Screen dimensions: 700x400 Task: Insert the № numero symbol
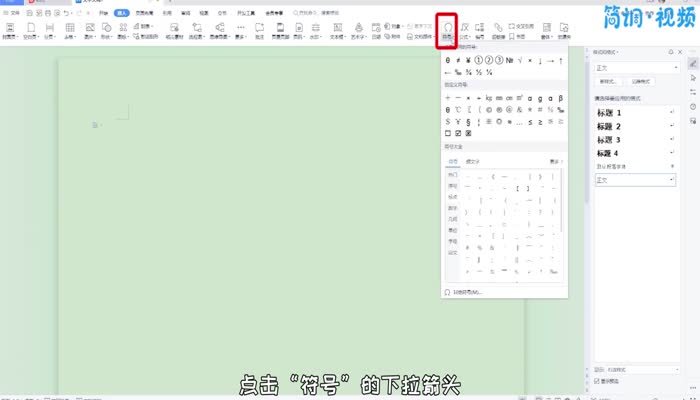pos(508,60)
